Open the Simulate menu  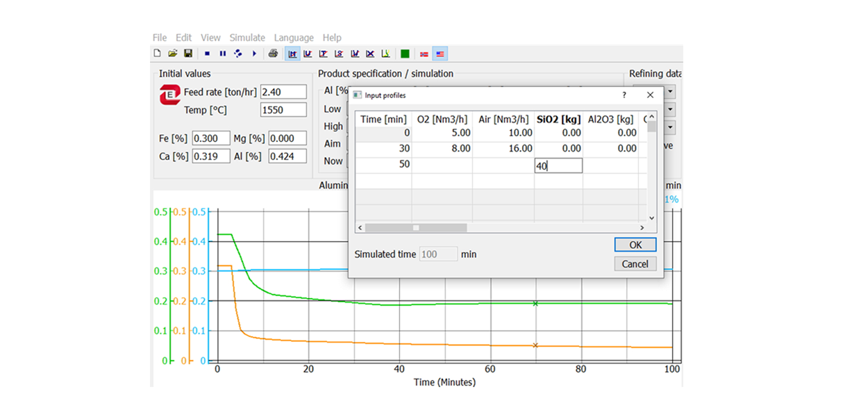coord(247,38)
